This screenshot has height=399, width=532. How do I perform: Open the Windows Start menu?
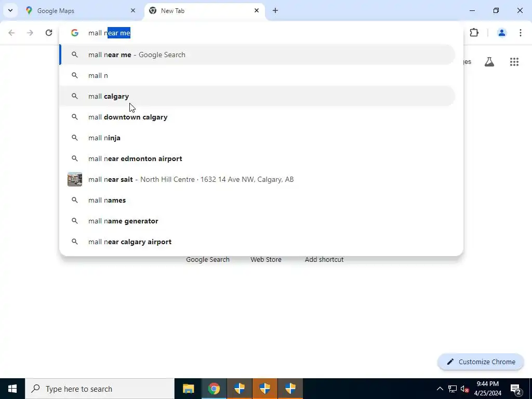pos(12,389)
